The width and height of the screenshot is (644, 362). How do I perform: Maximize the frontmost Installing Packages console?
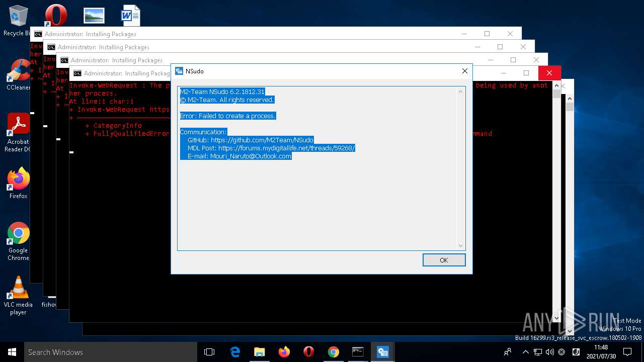point(526,73)
